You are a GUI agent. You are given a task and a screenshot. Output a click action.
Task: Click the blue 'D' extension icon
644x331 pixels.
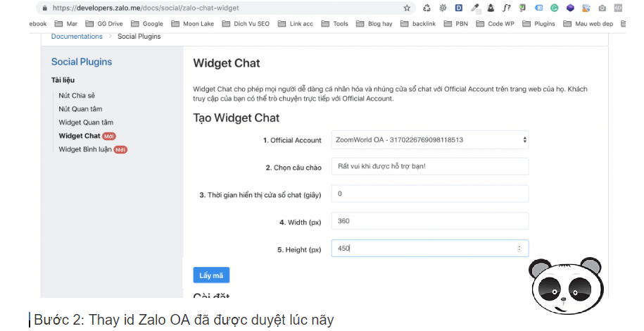click(458, 8)
